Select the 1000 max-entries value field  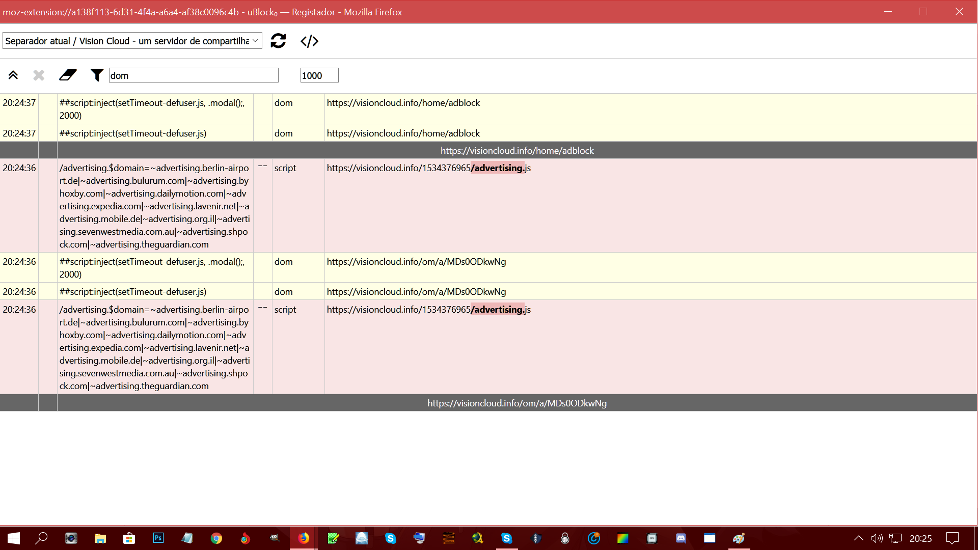[x=319, y=75]
